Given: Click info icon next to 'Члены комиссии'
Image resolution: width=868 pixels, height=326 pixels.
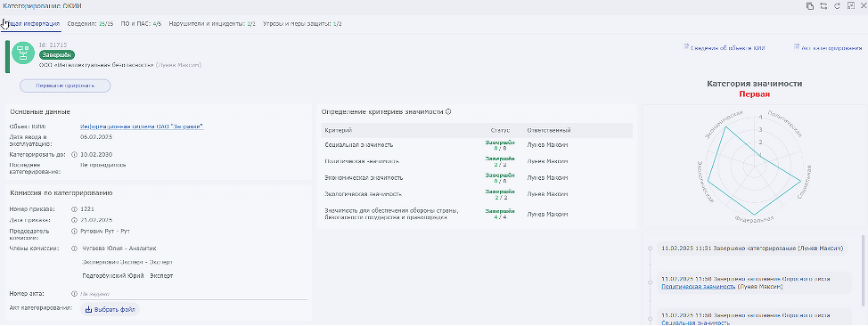Looking at the screenshot, I should pos(75,248).
